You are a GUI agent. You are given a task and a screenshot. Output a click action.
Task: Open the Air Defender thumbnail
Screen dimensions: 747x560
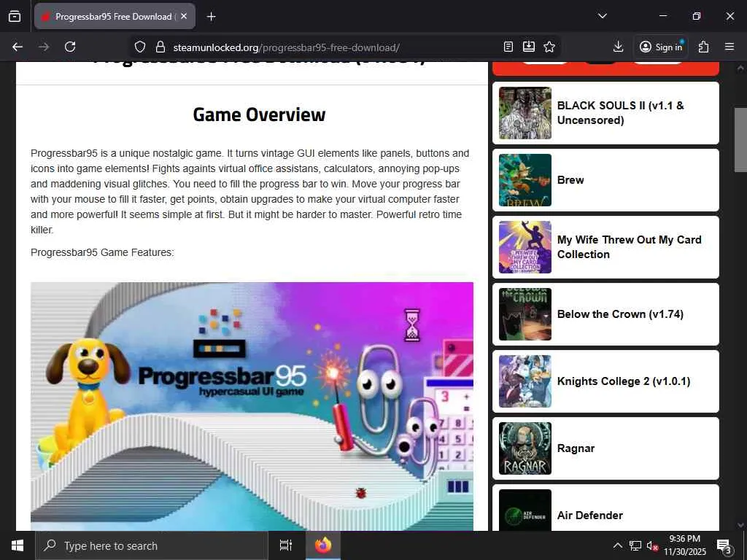[x=525, y=510]
